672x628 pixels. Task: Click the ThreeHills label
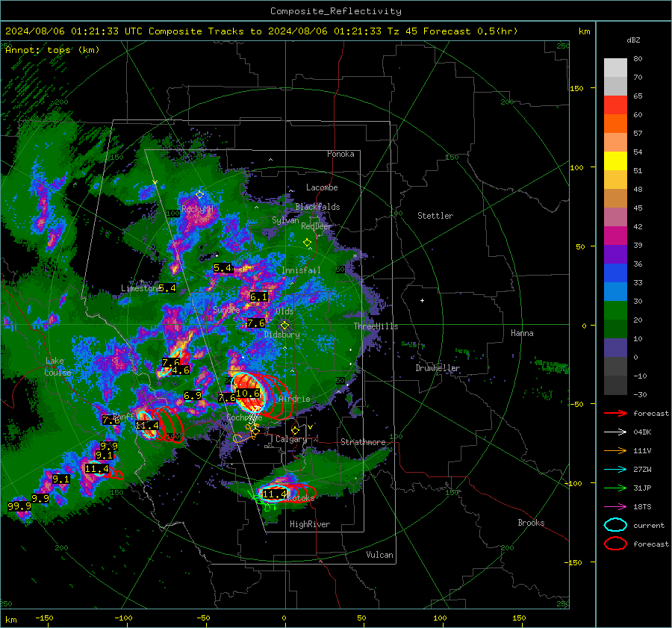pos(376,326)
